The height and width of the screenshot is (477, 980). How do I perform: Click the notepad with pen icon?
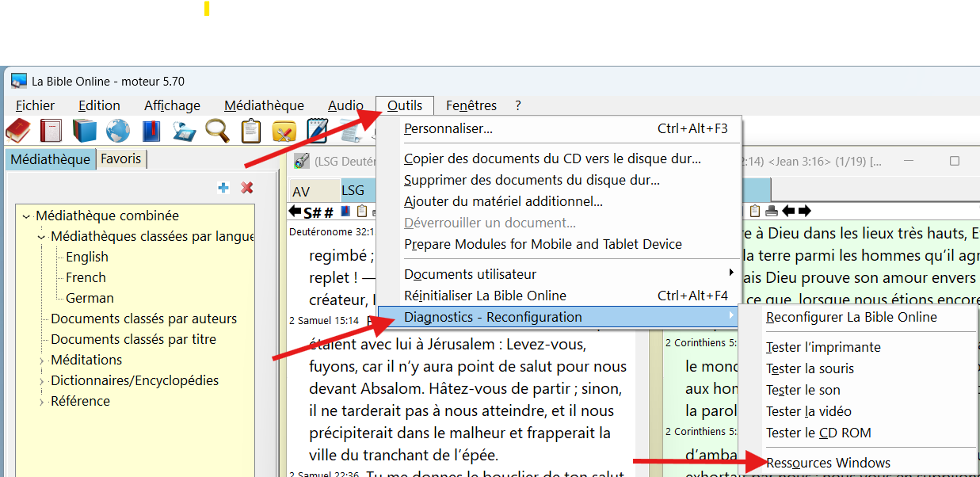318,131
